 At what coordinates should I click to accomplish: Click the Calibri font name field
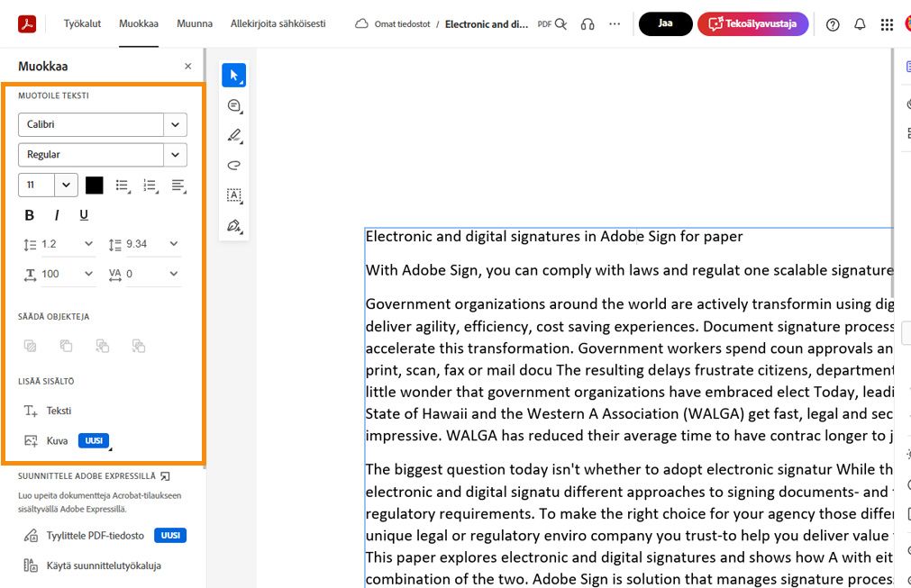point(91,125)
